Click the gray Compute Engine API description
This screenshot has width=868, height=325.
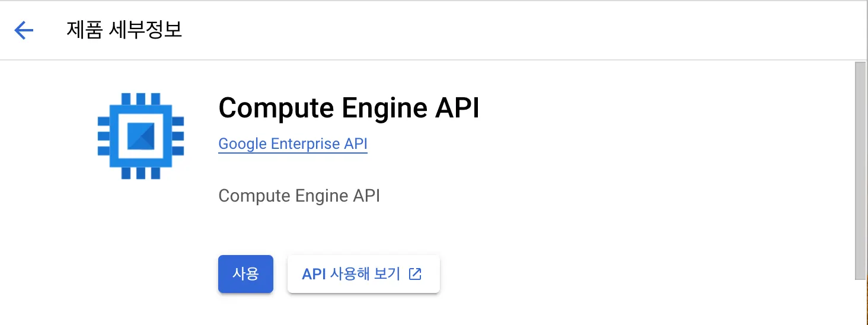(x=299, y=196)
